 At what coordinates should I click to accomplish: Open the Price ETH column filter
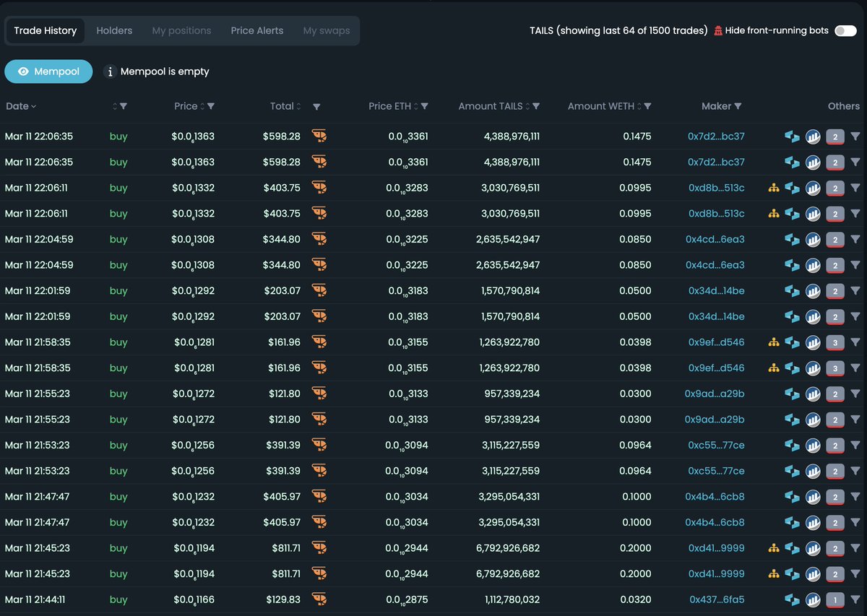tap(425, 106)
